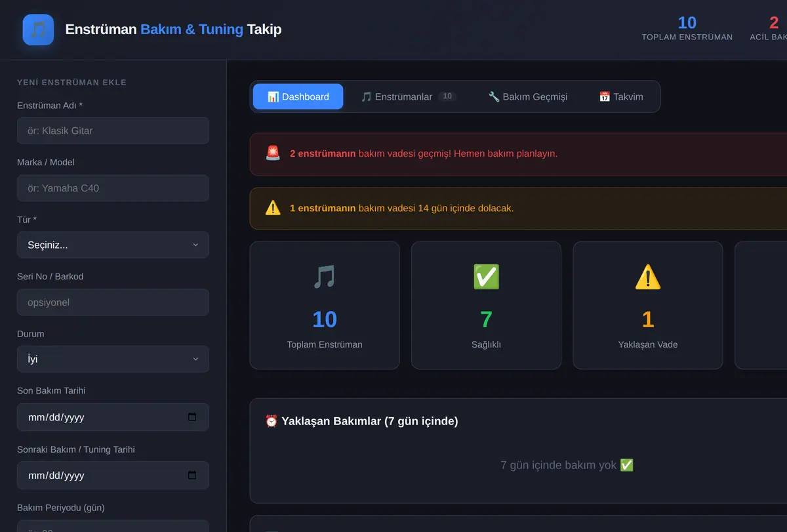Click the Seri No / Barkod field
This screenshot has width=787, height=532.
[113, 302]
